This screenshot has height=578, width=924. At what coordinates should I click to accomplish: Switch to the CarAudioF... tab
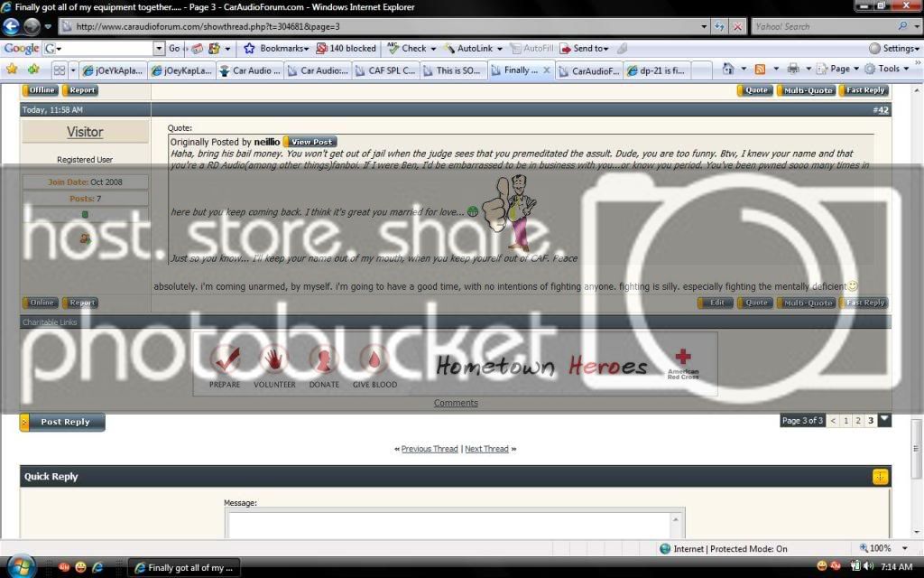[589, 70]
